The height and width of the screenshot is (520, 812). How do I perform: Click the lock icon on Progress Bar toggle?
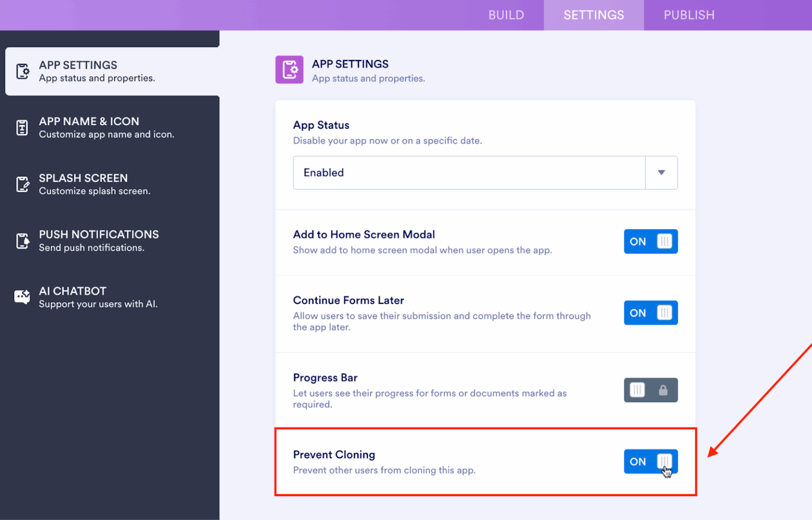pyautogui.click(x=663, y=390)
